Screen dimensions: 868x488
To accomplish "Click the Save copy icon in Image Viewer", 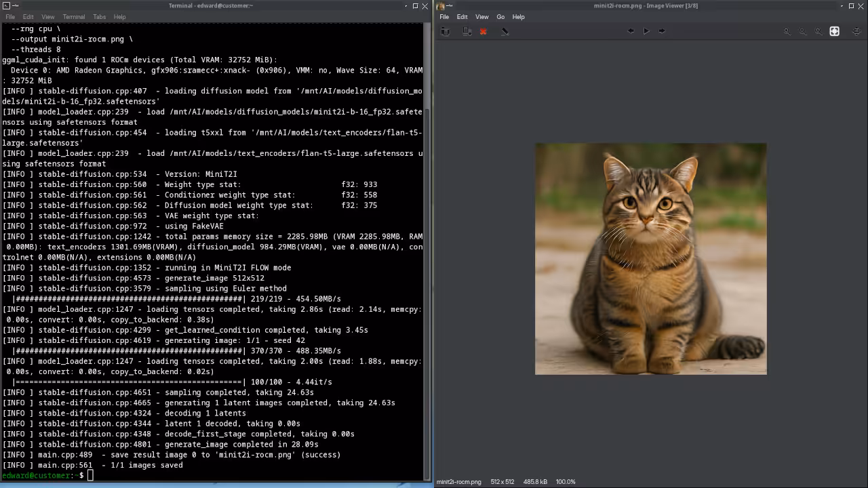I will [x=467, y=31].
